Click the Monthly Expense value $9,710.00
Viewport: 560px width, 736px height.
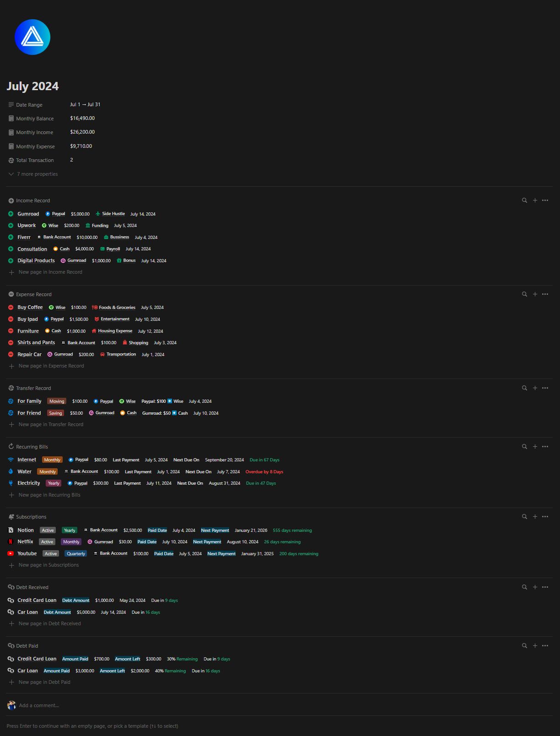pyautogui.click(x=81, y=146)
